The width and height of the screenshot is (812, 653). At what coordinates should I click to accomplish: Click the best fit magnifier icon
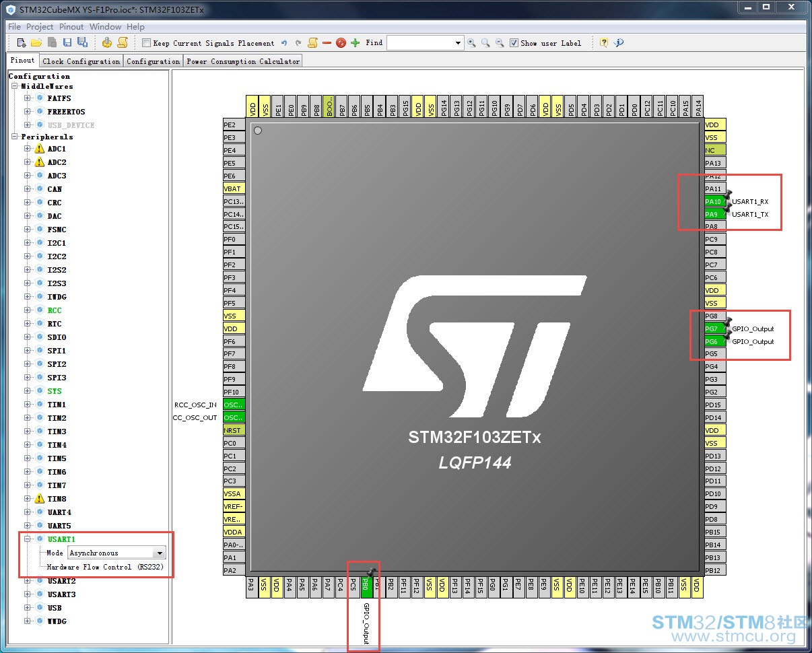tap(485, 43)
